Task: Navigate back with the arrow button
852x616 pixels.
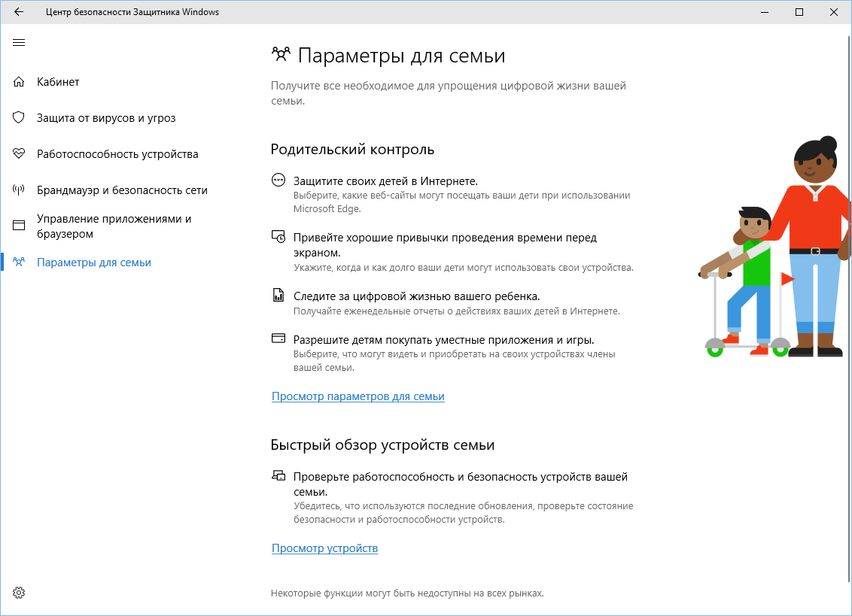Action: click(18, 12)
